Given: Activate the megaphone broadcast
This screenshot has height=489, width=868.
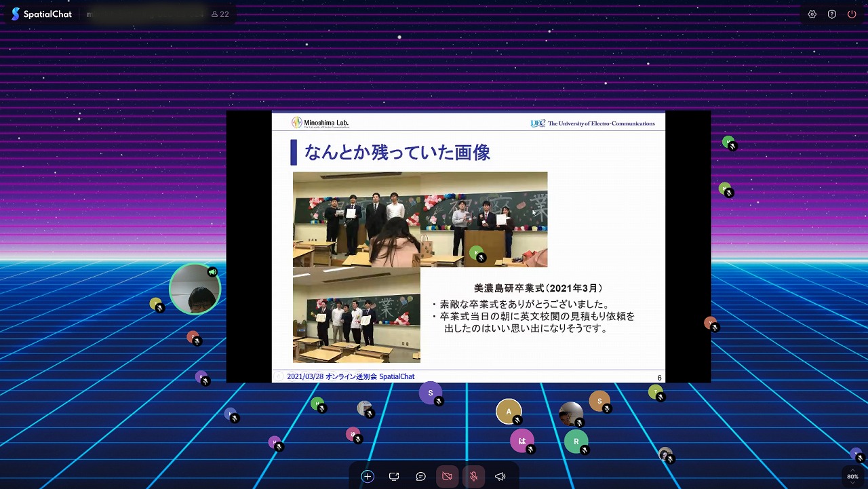Looking at the screenshot, I should click(500, 476).
